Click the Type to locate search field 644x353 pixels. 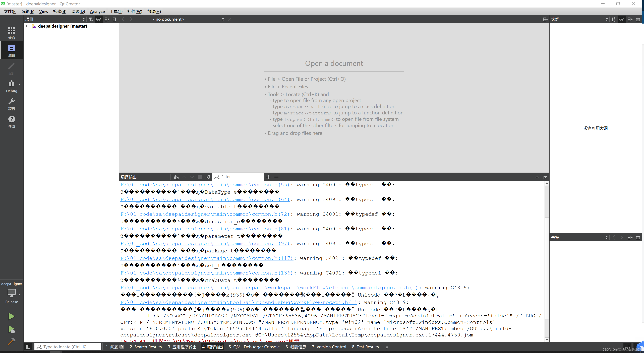(x=68, y=347)
